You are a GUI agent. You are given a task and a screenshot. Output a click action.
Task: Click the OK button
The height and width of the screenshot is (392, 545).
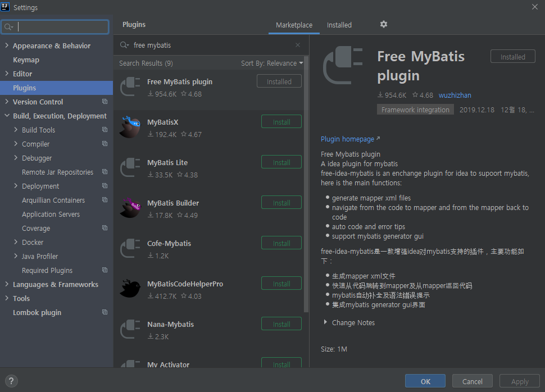tap(425, 381)
